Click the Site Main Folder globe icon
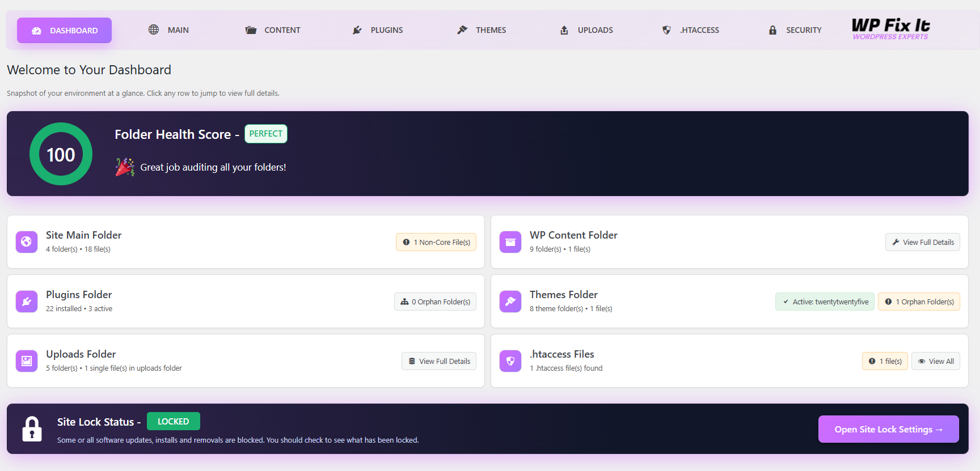This screenshot has width=980, height=471. [27, 242]
